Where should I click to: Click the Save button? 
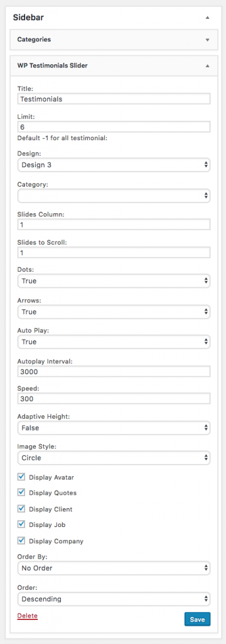tap(197, 619)
